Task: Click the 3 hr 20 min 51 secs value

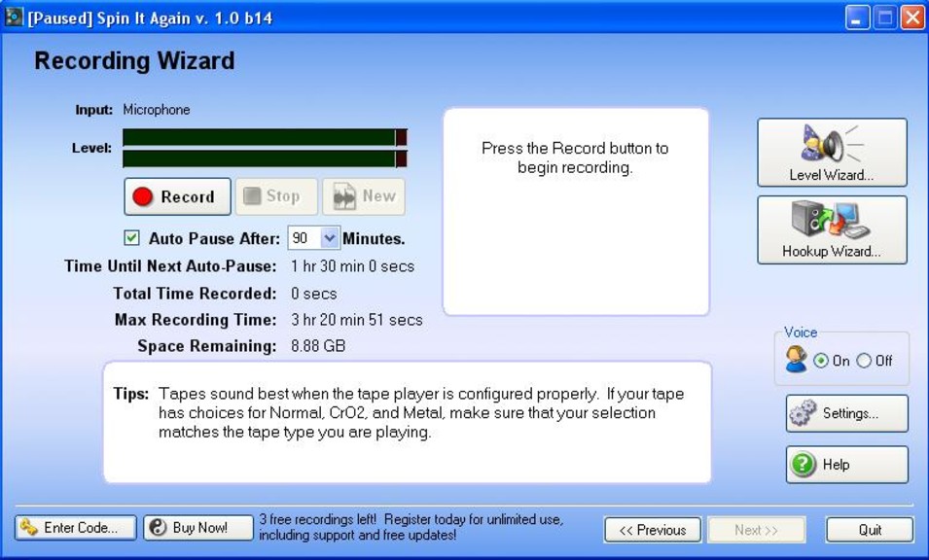Action: coord(357,320)
